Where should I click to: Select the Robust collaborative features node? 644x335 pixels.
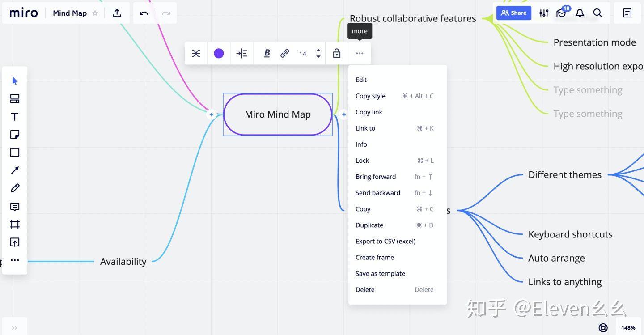tap(413, 18)
